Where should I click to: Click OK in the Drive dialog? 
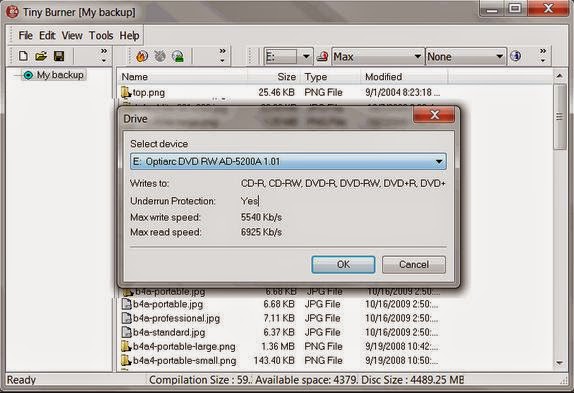pyautogui.click(x=343, y=265)
